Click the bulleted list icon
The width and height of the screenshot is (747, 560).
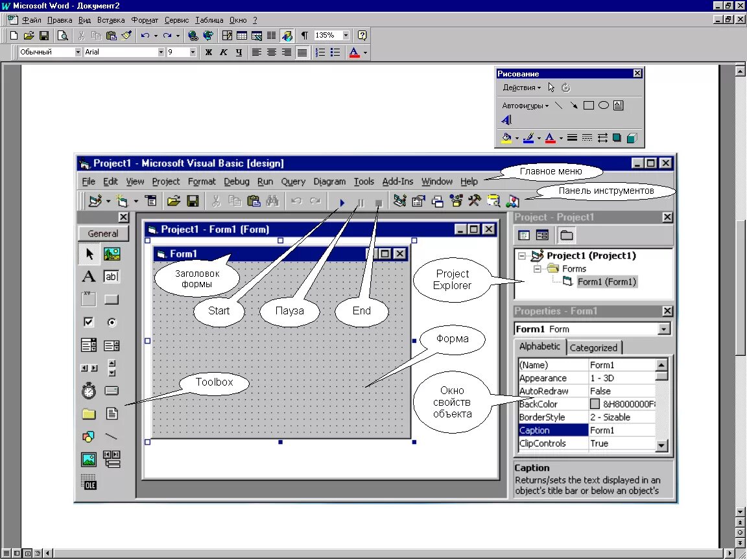pos(335,52)
